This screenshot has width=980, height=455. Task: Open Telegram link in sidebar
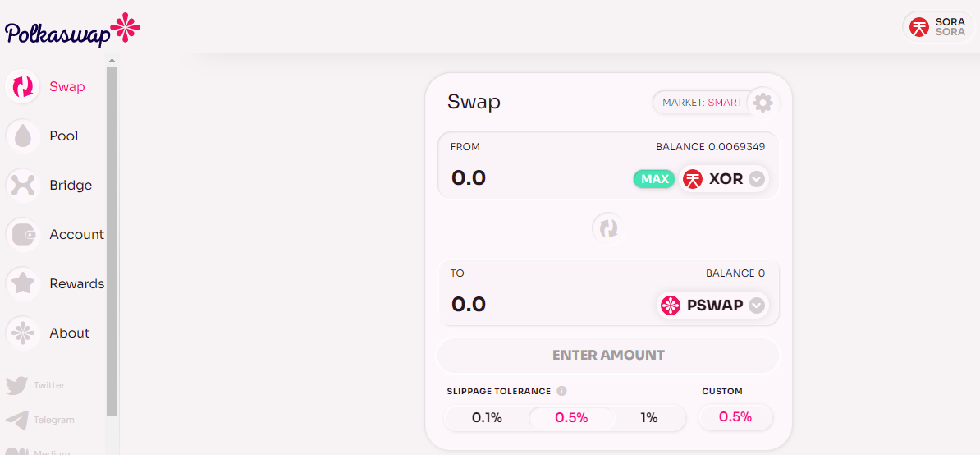pyautogui.click(x=40, y=420)
